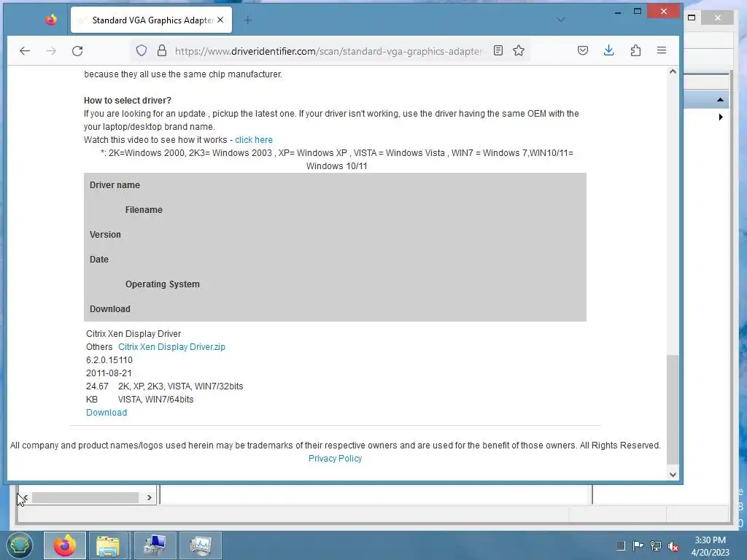Expand the background window's right-pointing arrow

[720, 117]
